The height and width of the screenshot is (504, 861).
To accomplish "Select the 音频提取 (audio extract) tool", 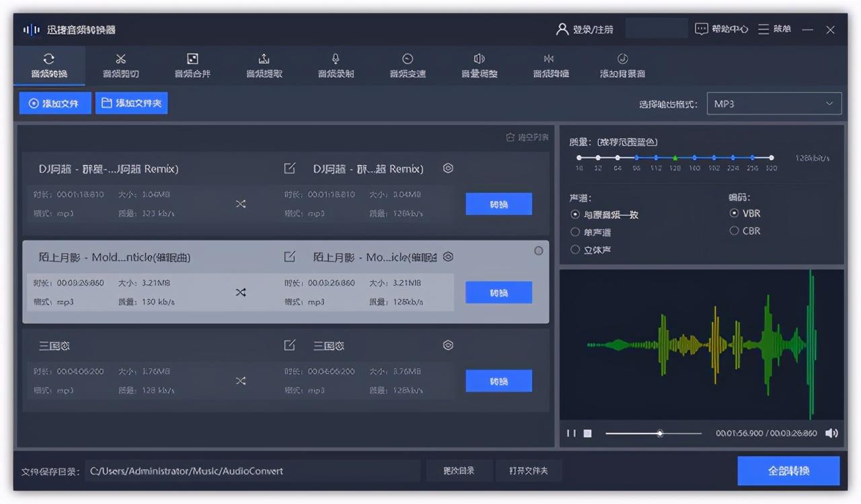I will tap(264, 65).
